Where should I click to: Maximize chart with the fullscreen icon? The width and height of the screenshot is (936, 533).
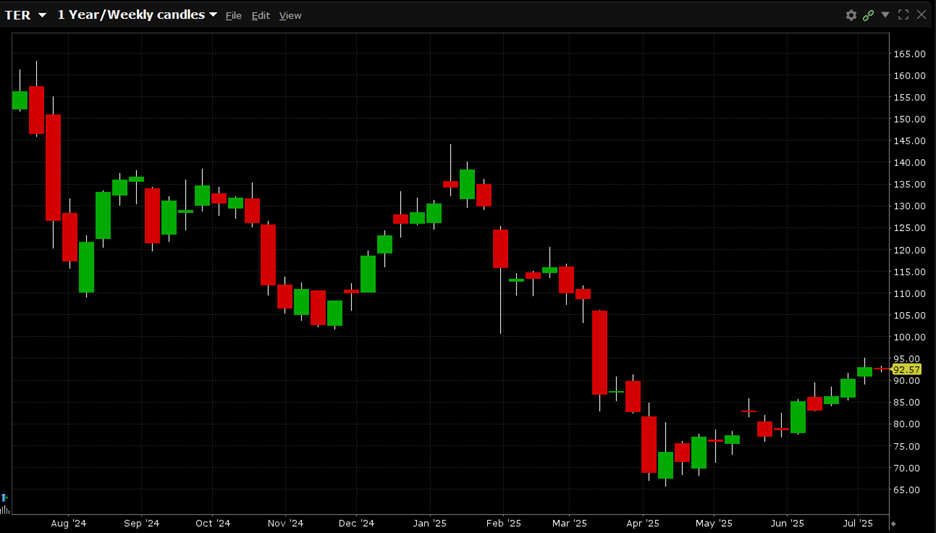point(903,15)
